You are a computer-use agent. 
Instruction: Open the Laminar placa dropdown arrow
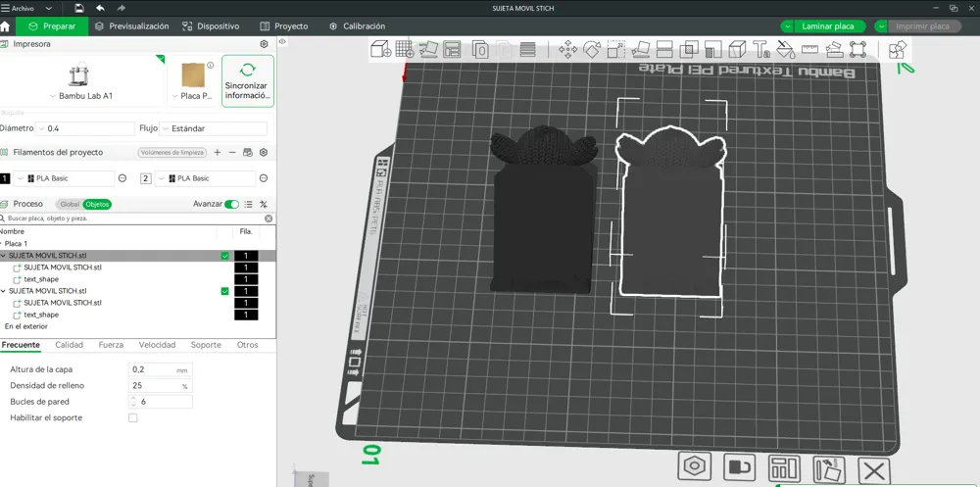click(x=788, y=26)
